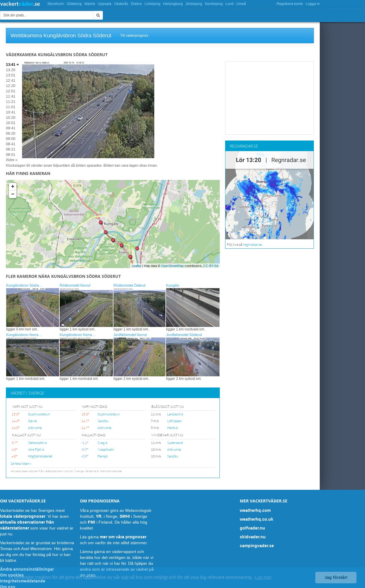Screen dimensions: 365x588
Task: Open Västerås weather link
Action: (121, 4)
